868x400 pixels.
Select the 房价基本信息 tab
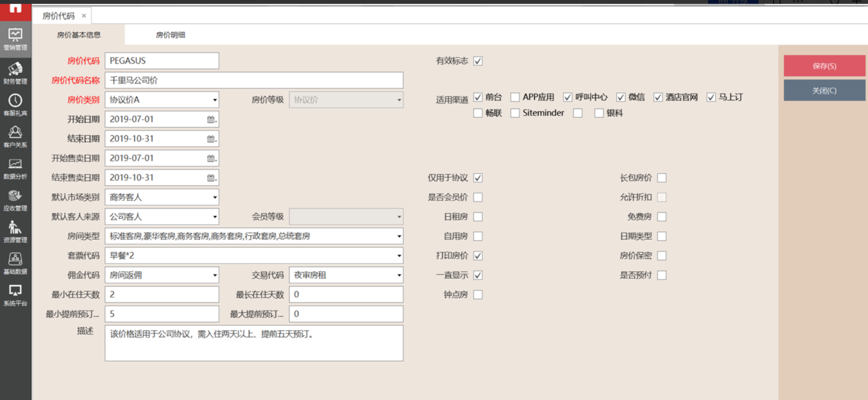point(79,35)
